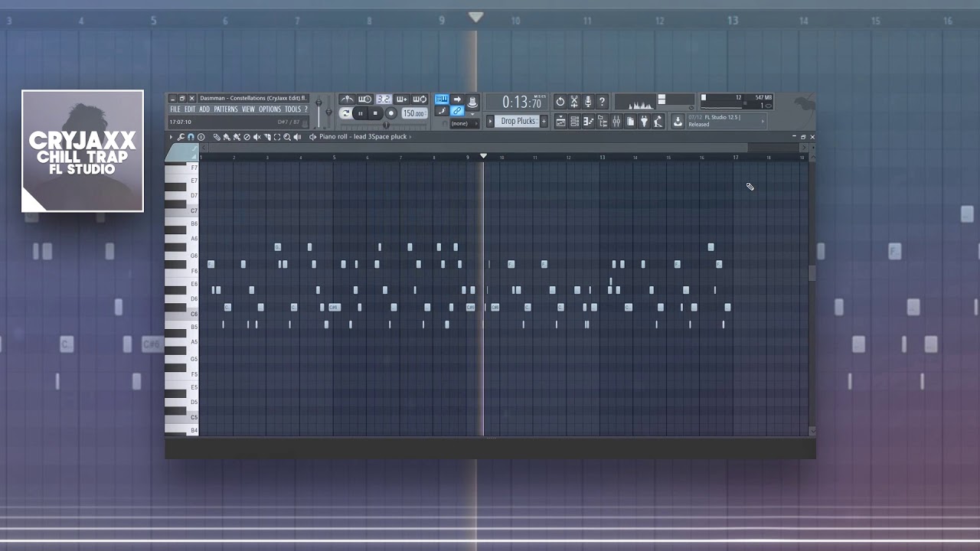The height and width of the screenshot is (551, 980).
Task: Open the FILE menu
Action: pyautogui.click(x=175, y=109)
